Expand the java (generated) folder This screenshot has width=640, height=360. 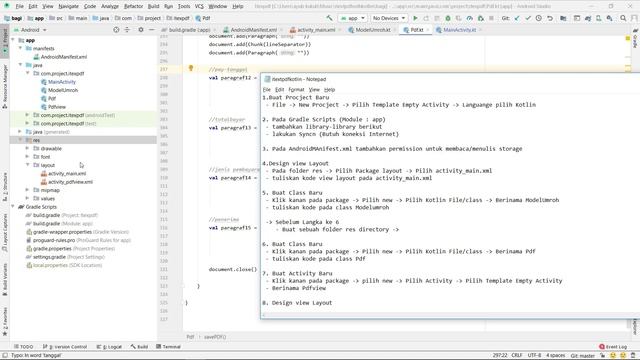click(20, 131)
